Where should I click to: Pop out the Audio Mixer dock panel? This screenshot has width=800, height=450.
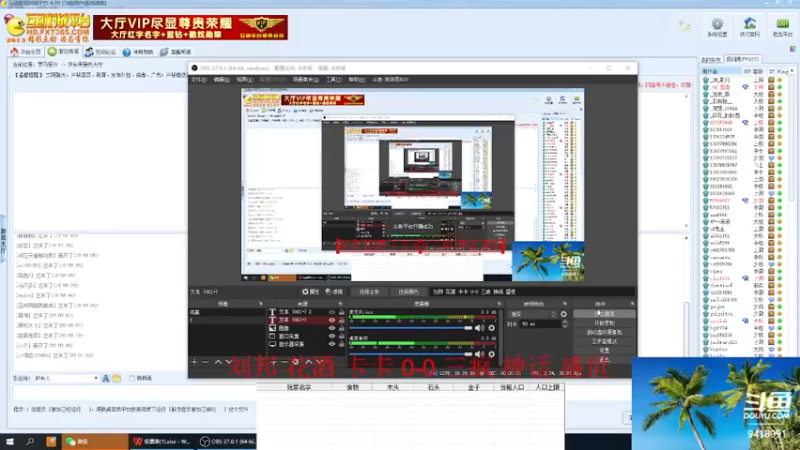tap(499, 304)
